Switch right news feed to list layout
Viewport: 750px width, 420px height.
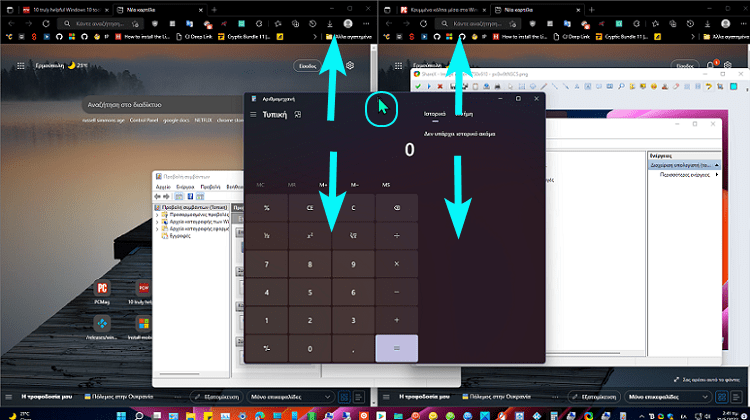tap(736, 397)
